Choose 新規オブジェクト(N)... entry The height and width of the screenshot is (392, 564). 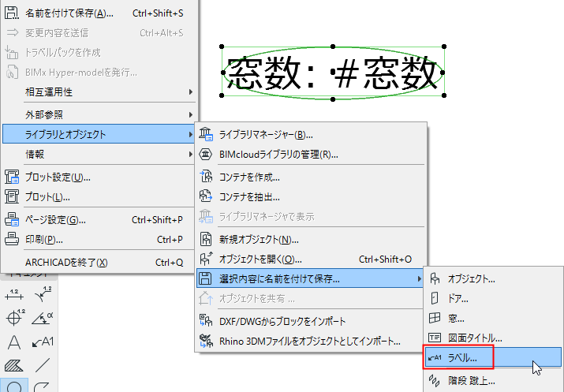point(311,240)
